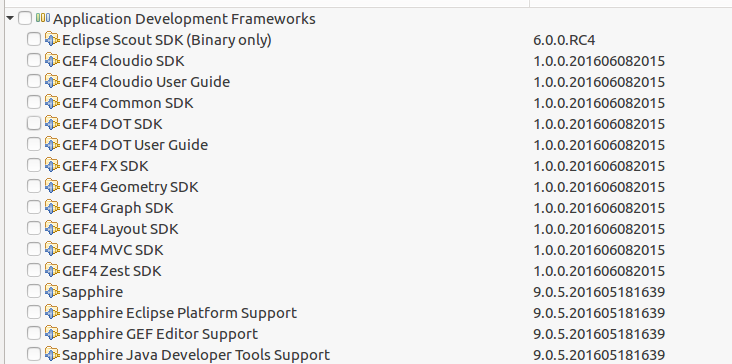The height and width of the screenshot is (364, 732).
Task: Check the GEF4 Common SDK checkbox
Action: point(34,102)
